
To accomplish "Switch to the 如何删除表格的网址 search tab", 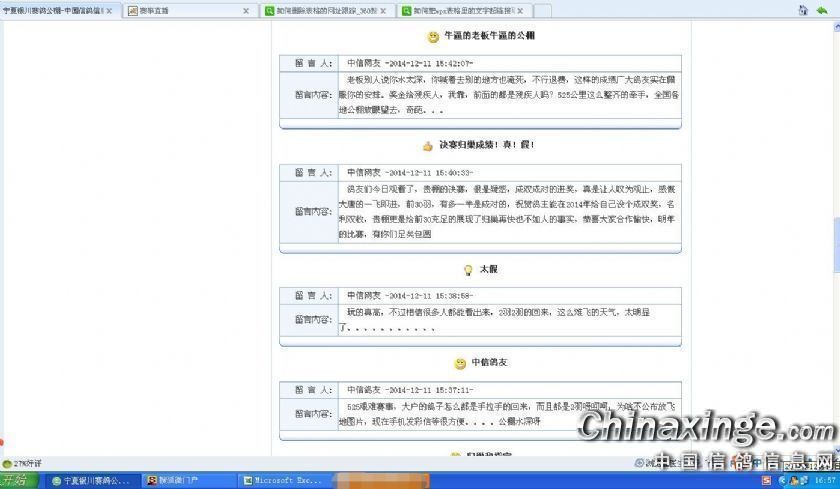I will (x=320, y=10).
